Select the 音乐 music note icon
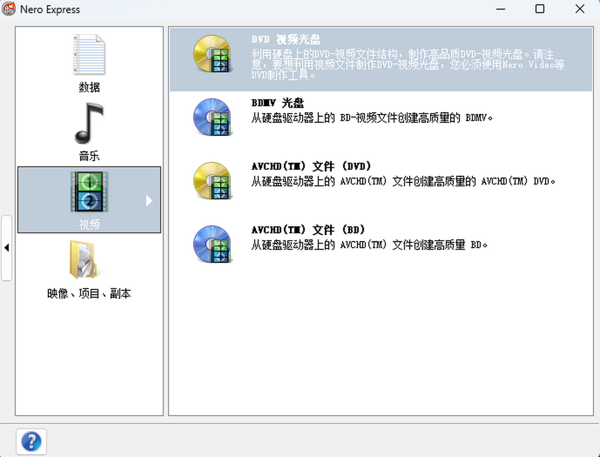 coord(89,122)
